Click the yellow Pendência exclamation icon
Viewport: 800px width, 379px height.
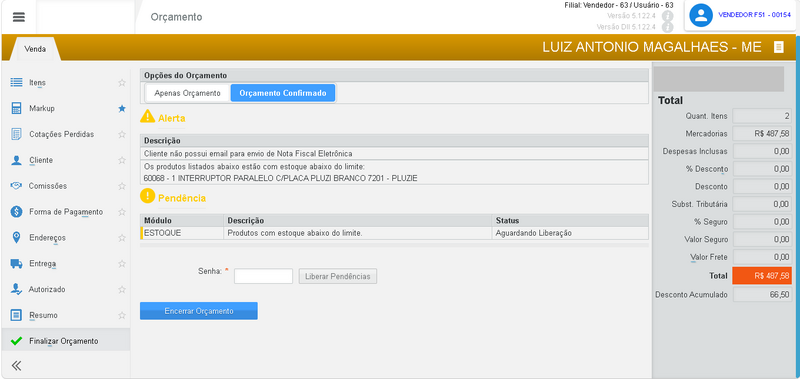coord(147,196)
